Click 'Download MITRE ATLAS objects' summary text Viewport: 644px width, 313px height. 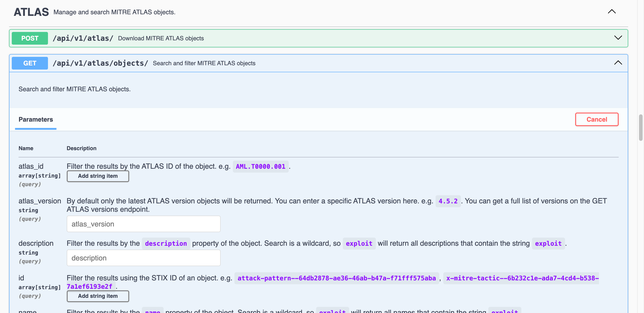coord(161,38)
